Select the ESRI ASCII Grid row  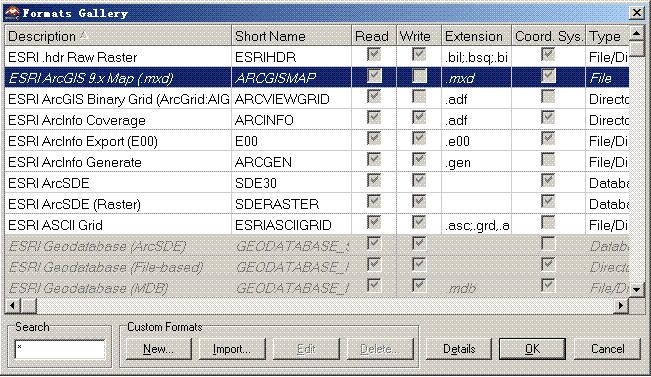[x=317, y=225]
